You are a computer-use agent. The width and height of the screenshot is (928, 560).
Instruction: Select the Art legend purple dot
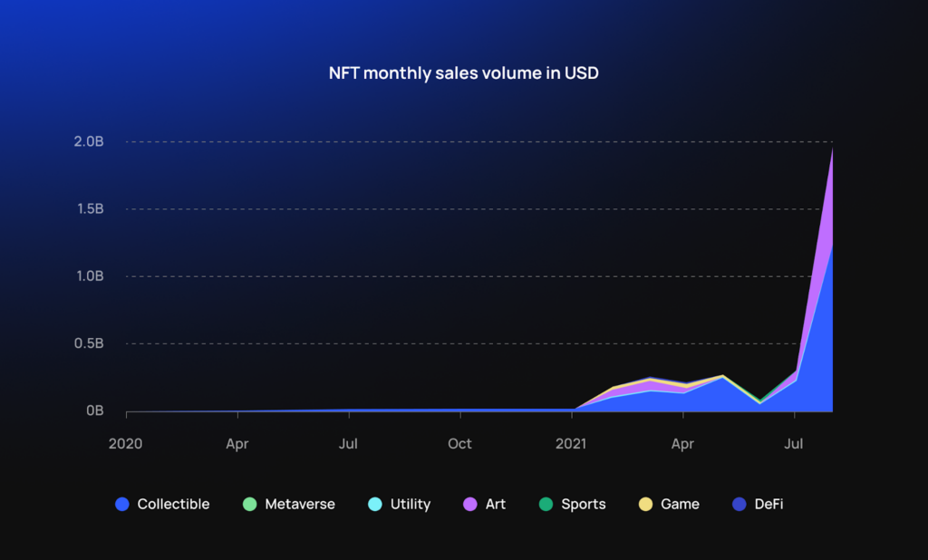tap(470, 505)
